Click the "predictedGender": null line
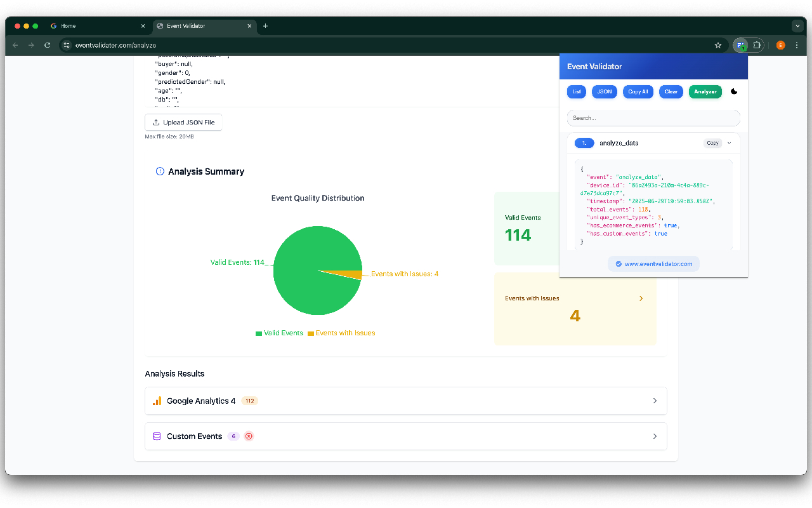Viewport: 812px width, 508px height. tap(190, 82)
